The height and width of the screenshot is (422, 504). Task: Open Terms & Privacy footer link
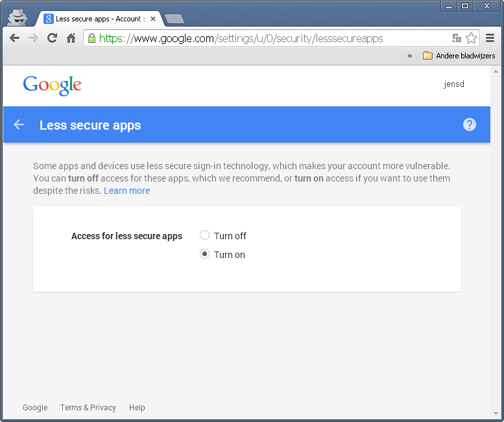(x=88, y=408)
